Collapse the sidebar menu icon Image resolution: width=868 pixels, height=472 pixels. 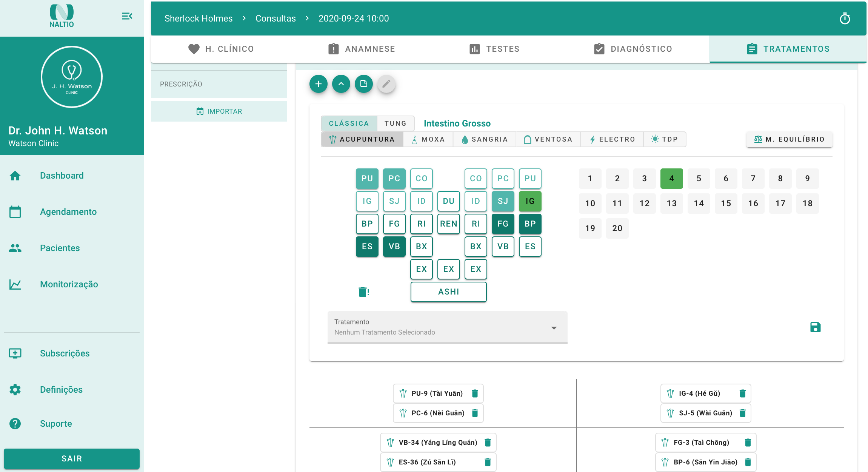click(127, 16)
